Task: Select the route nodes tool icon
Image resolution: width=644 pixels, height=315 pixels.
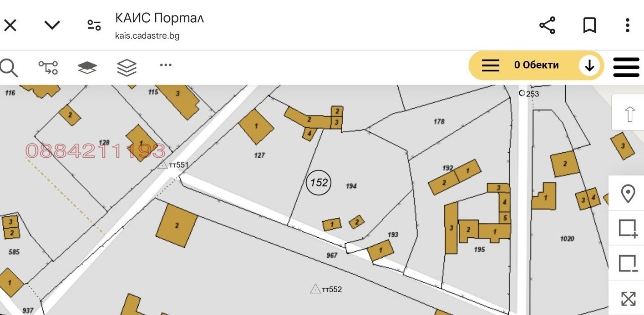Action: tap(48, 68)
